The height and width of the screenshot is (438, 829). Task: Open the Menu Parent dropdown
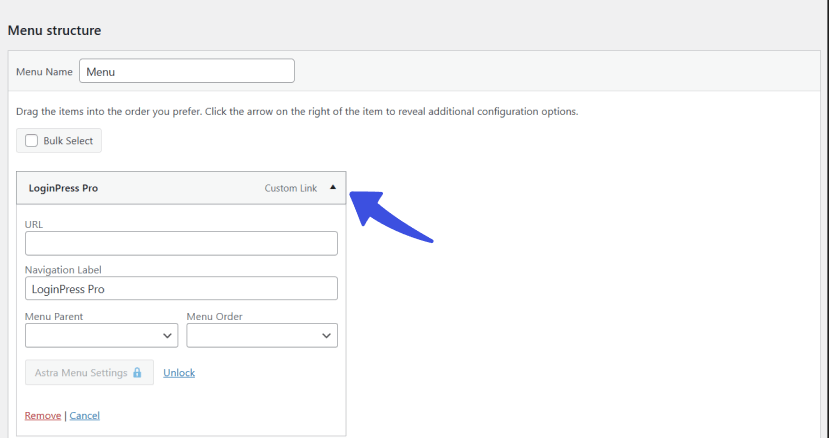[102, 335]
